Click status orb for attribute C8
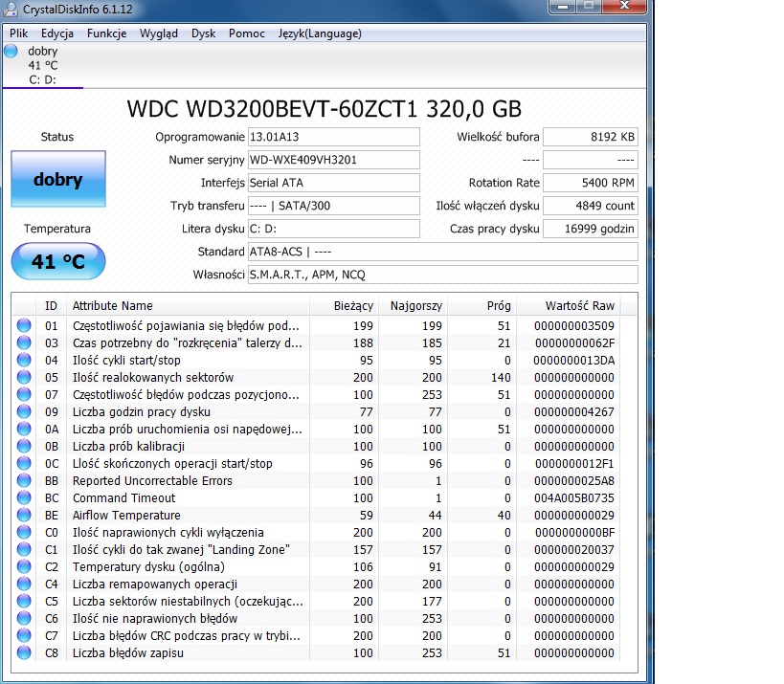Viewport: 784px width, 684px height. click(24, 653)
